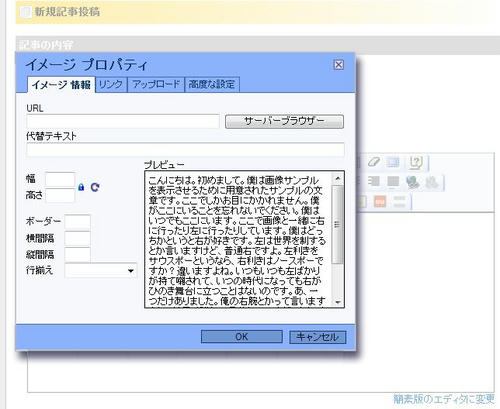Click the preview scrollbar down arrow

(x=338, y=302)
